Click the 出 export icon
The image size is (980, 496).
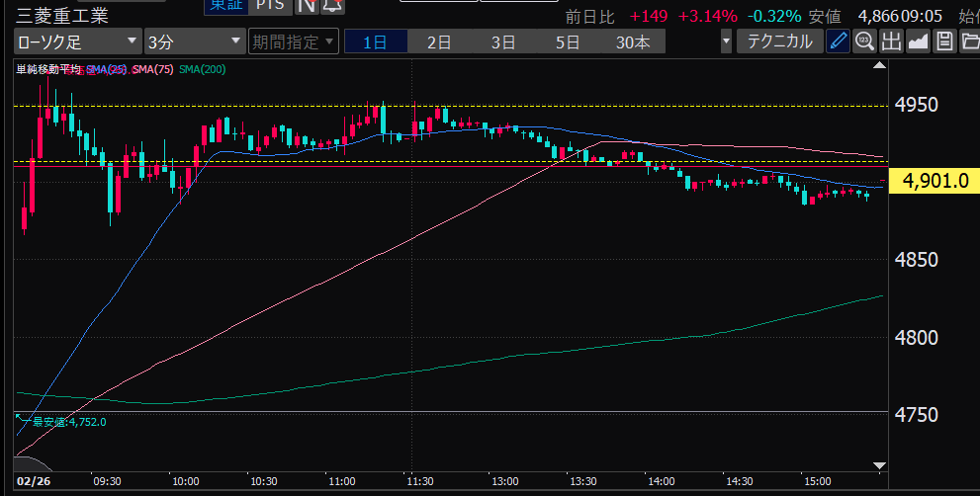pyautogui.click(x=891, y=41)
